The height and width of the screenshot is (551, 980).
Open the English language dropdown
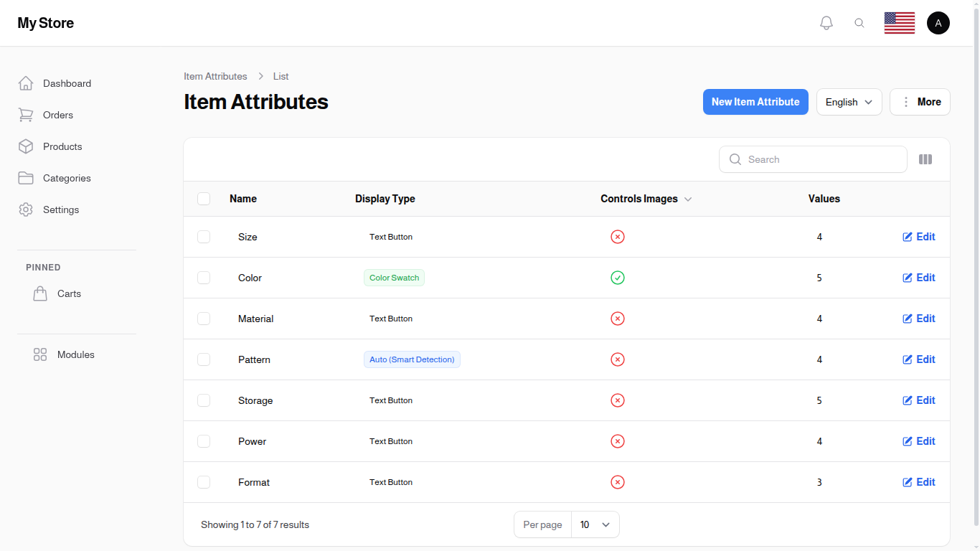click(x=849, y=102)
